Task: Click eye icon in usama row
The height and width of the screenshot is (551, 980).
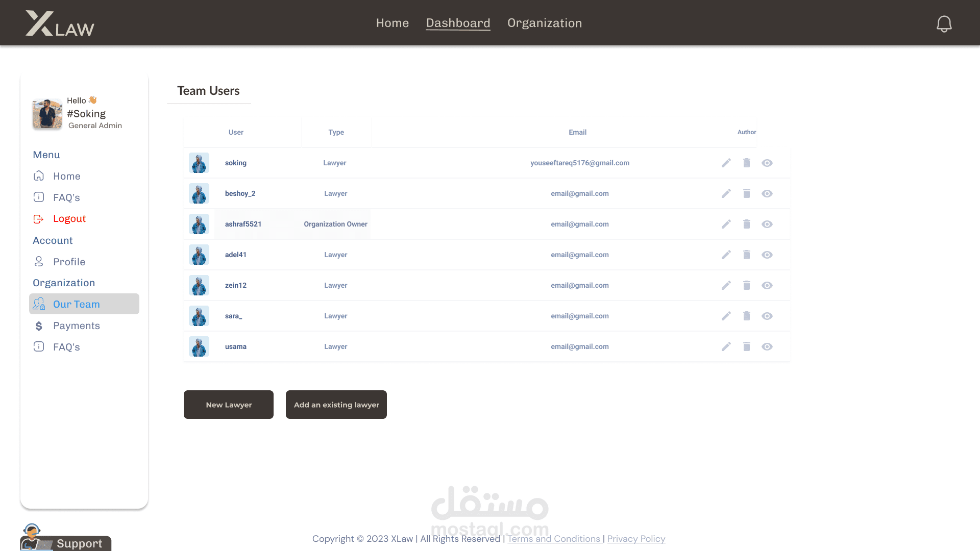Action: pos(767,346)
